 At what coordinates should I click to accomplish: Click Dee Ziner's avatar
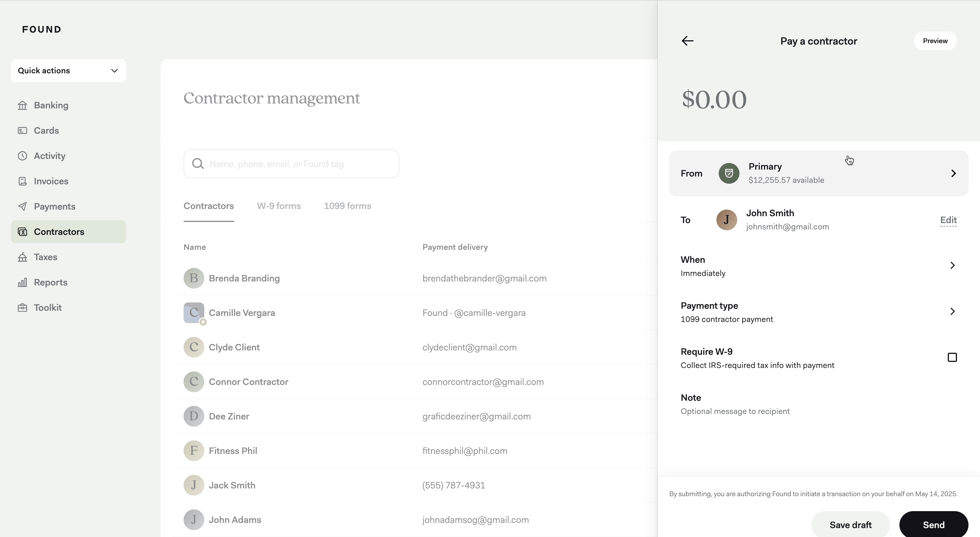pyautogui.click(x=194, y=416)
